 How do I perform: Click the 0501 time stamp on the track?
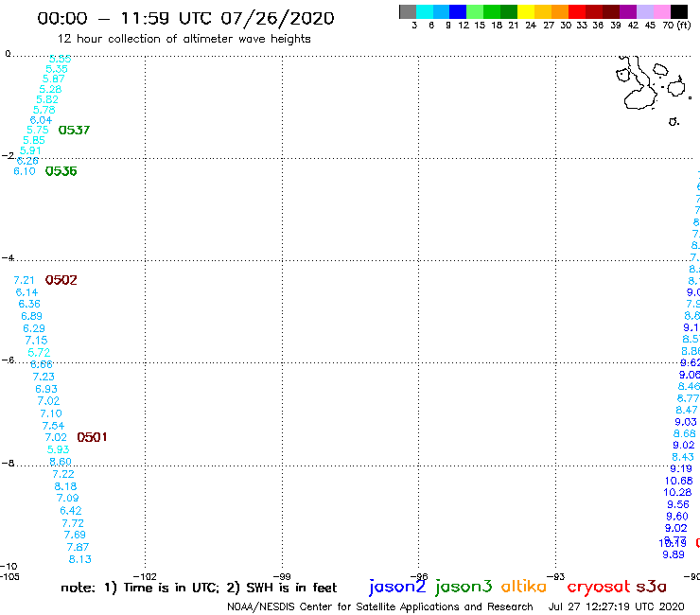[92, 437]
